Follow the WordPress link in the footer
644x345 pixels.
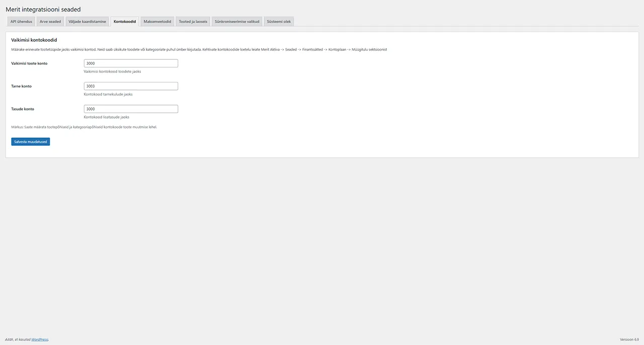(40, 339)
